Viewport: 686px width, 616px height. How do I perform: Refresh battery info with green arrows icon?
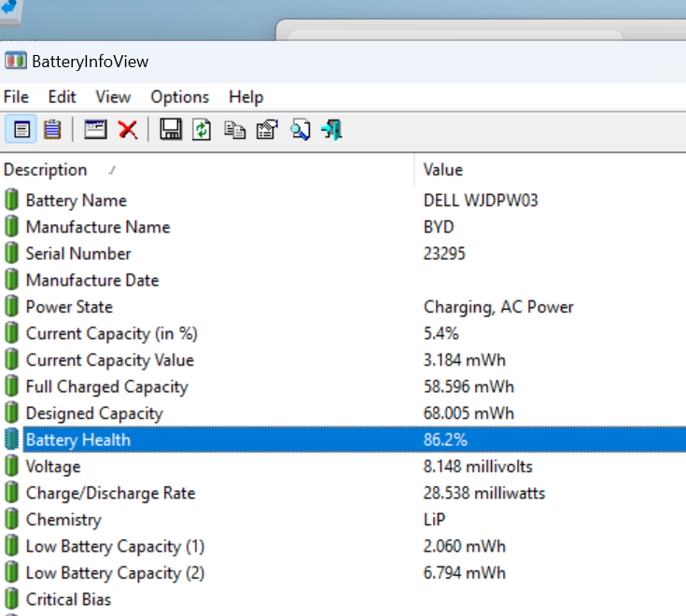click(x=202, y=130)
